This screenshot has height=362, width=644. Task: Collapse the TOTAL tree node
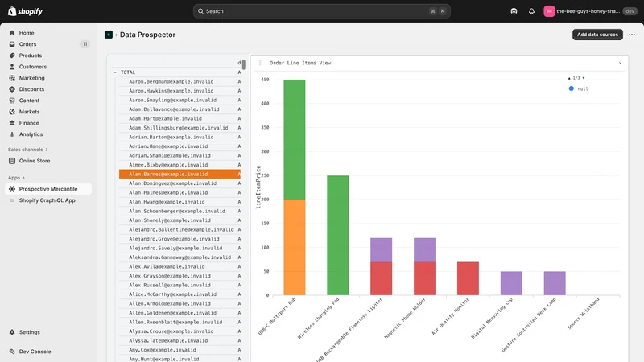coord(115,72)
